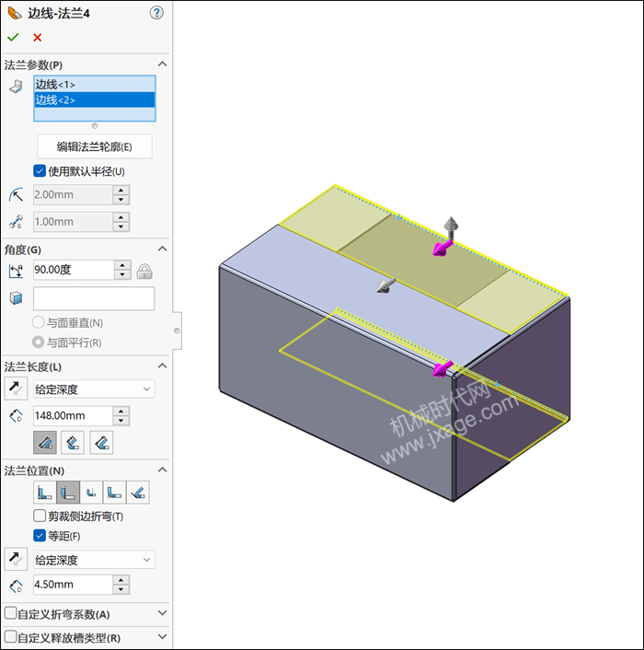Toggle the 等距(F) checkbox
The width and height of the screenshot is (644, 650).
click(x=40, y=536)
